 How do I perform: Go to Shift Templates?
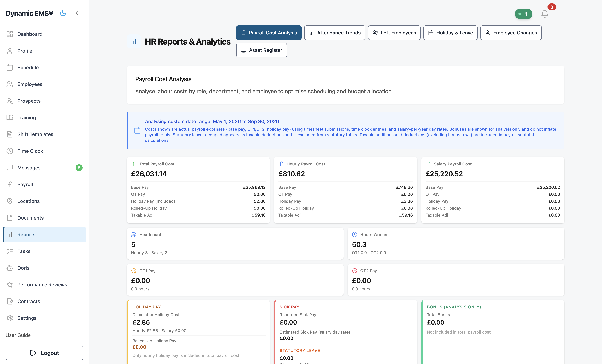[44, 134]
